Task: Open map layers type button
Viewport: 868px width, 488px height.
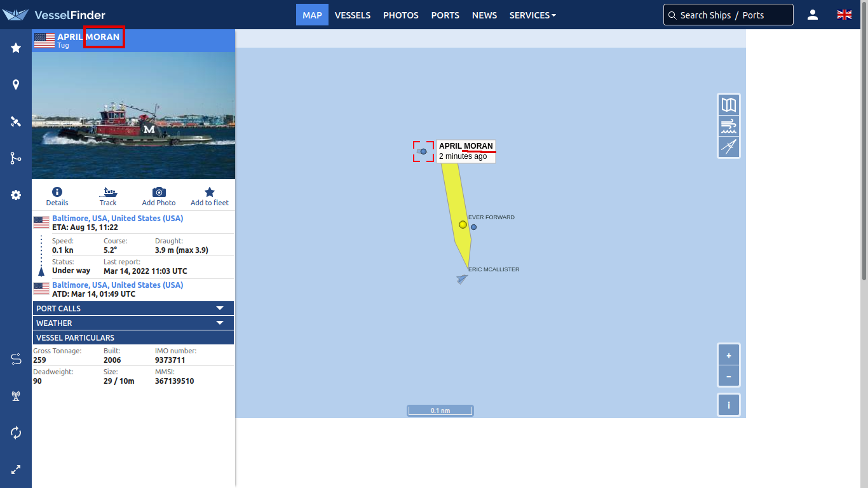Action: point(729,105)
